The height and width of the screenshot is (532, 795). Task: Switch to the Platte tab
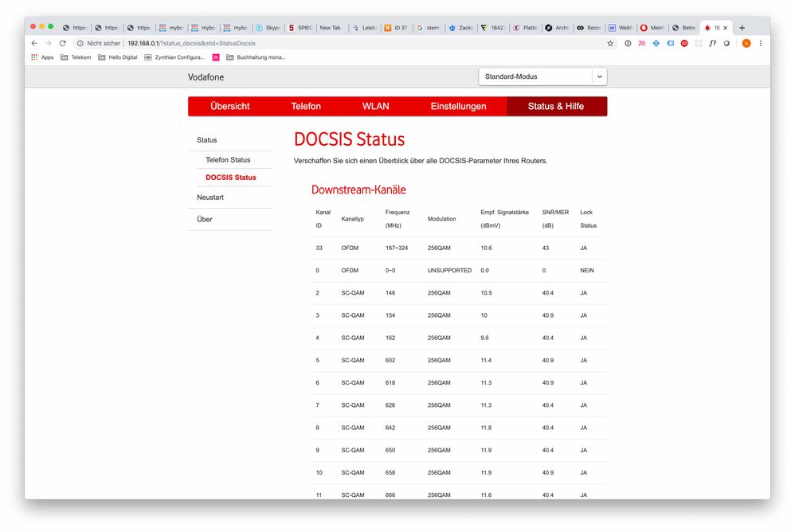[x=525, y=28]
